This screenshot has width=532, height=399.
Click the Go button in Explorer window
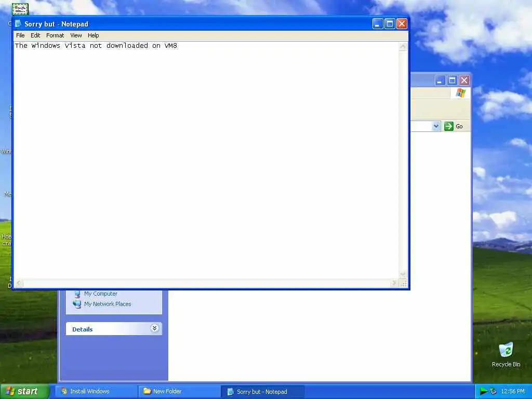454,126
